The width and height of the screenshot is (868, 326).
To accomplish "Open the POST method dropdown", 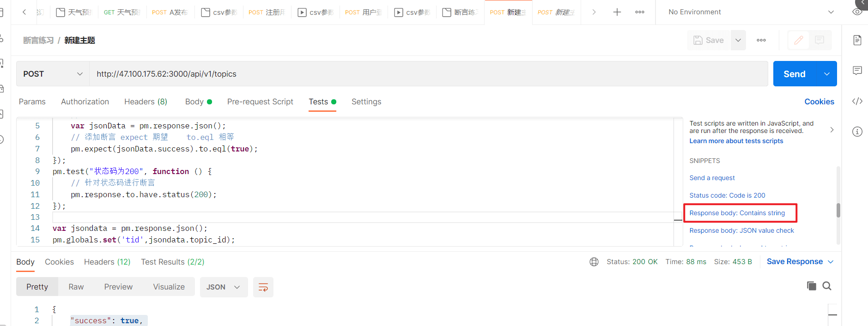I will pyautogui.click(x=53, y=74).
